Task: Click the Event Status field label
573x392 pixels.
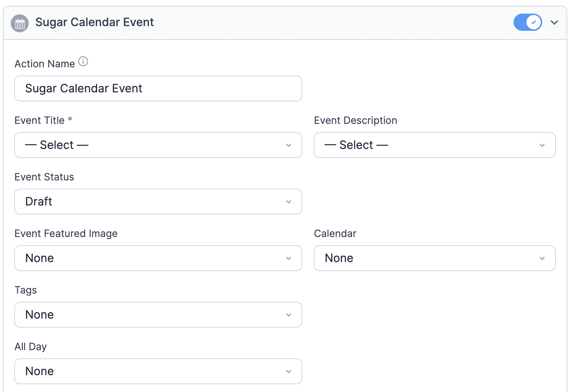Action: (x=44, y=177)
